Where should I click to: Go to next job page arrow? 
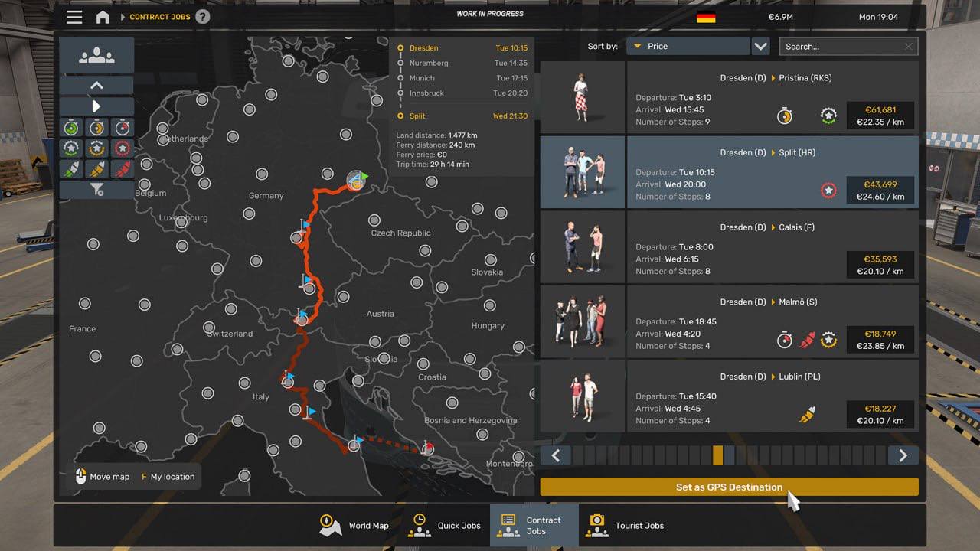903,456
